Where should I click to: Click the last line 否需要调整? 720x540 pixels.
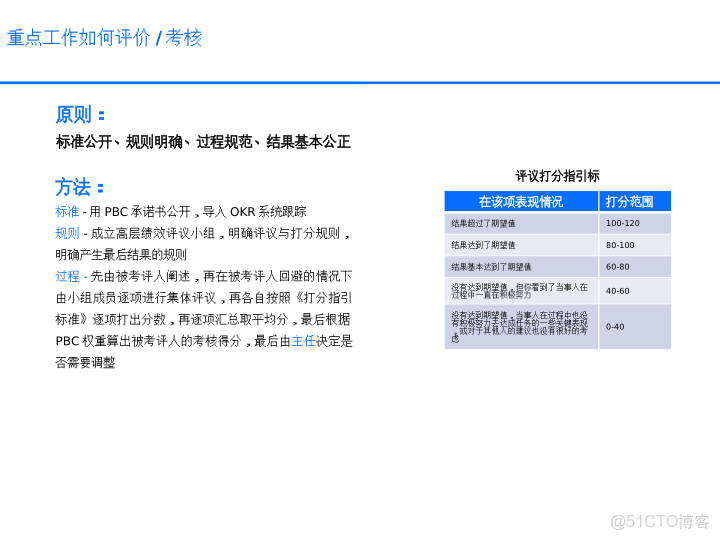[85, 363]
